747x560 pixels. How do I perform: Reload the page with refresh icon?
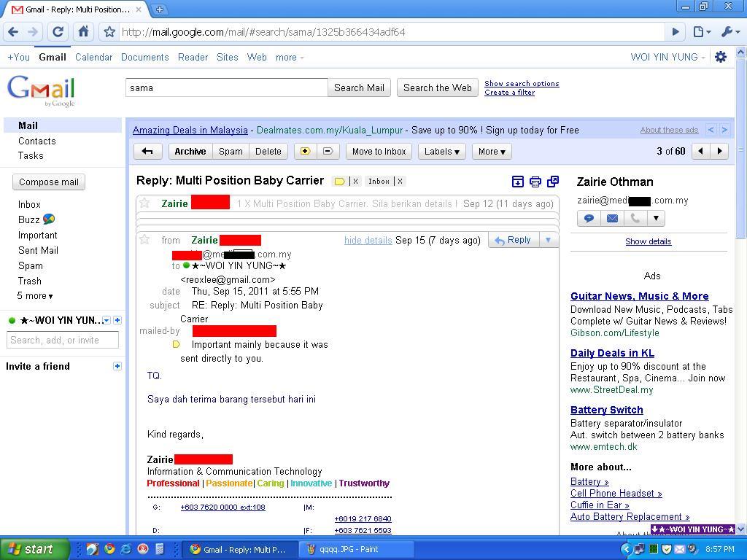click(58, 32)
